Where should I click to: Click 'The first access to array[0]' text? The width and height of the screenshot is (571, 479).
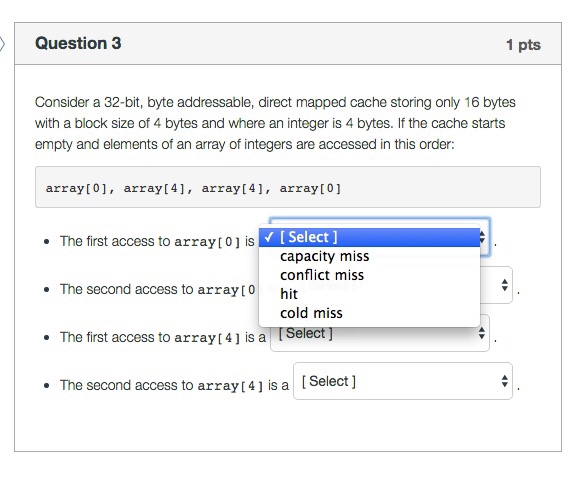coord(150,241)
